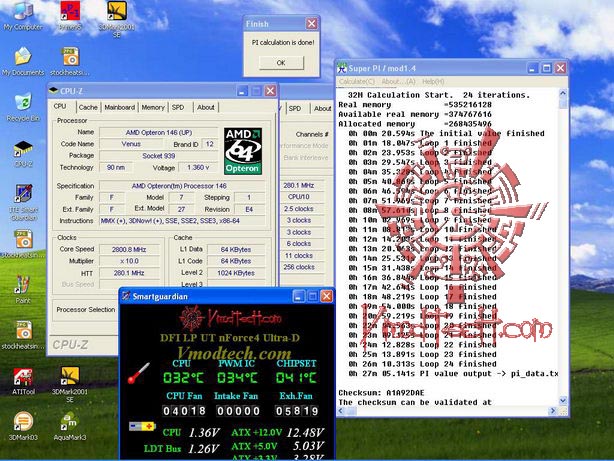Screen dimensions: 614x461
Task: Switch to the Cache tab in CPU-Z
Action: (x=88, y=107)
